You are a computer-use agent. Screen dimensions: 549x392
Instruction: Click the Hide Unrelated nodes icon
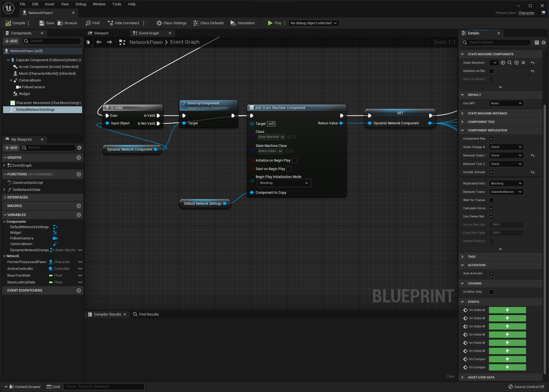point(110,23)
